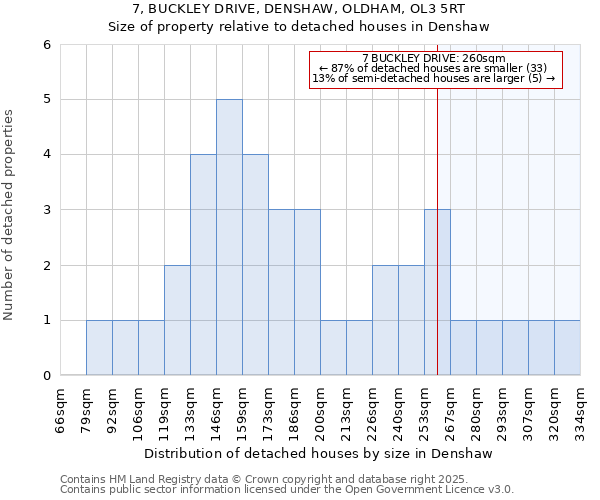Click the y-axis label 'Number of detached properties'
The height and width of the screenshot is (500, 600).
8,215
